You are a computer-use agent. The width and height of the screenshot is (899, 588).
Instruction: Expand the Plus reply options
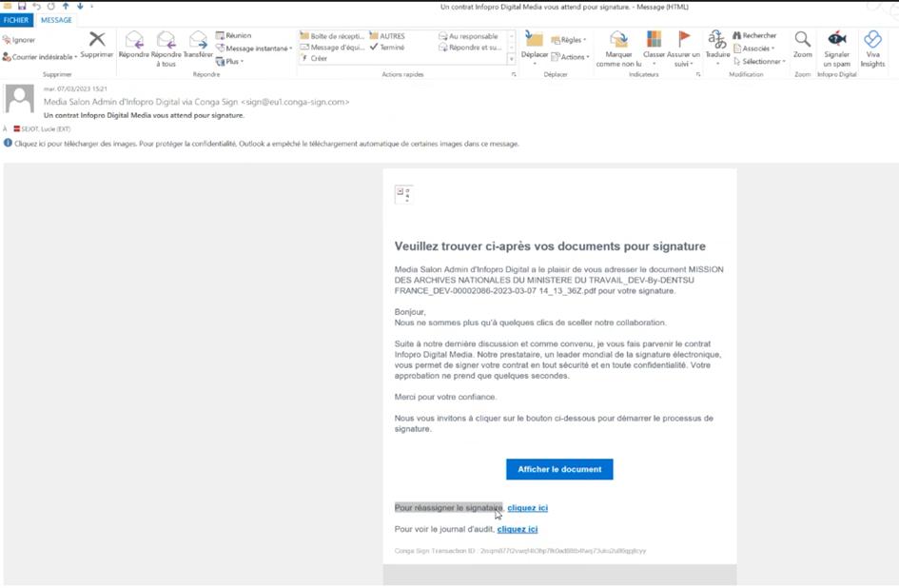coord(230,62)
